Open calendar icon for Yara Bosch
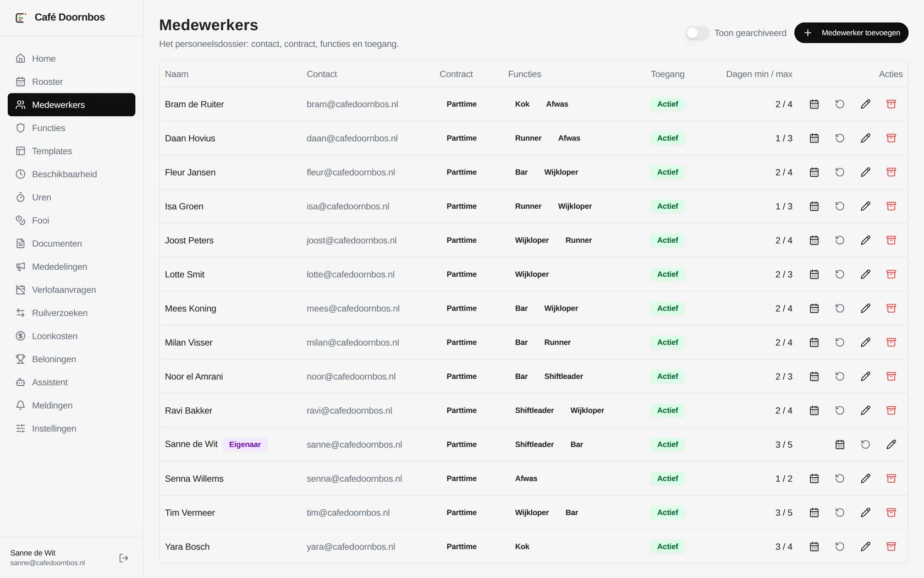The image size is (924, 578). click(814, 547)
